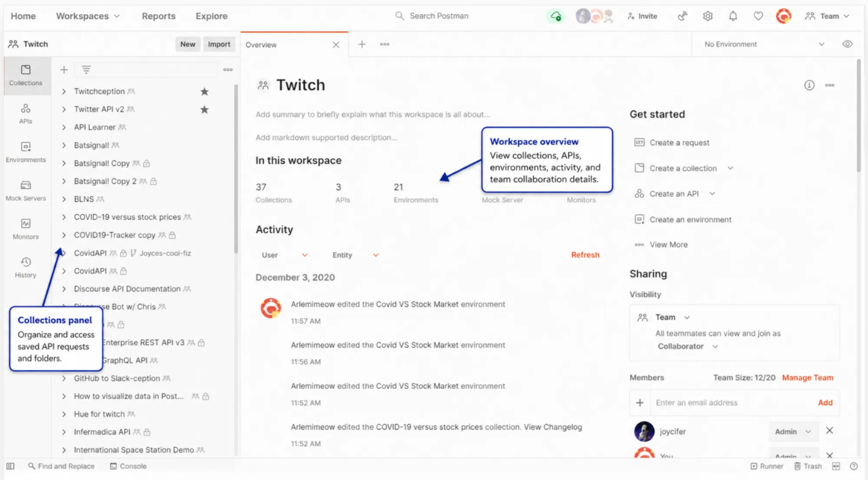Open the Explore menu item
This screenshot has width=868, height=480.
click(x=211, y=16)
